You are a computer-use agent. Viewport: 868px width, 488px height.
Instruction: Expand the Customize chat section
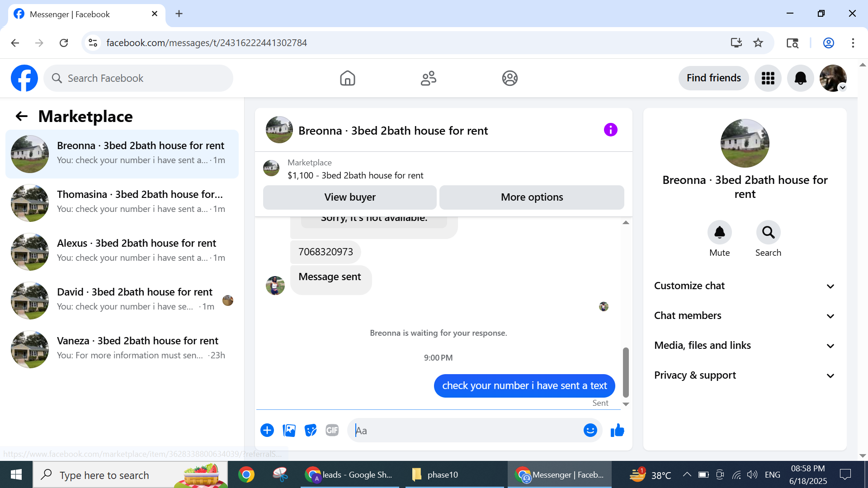tap(745, 286)
